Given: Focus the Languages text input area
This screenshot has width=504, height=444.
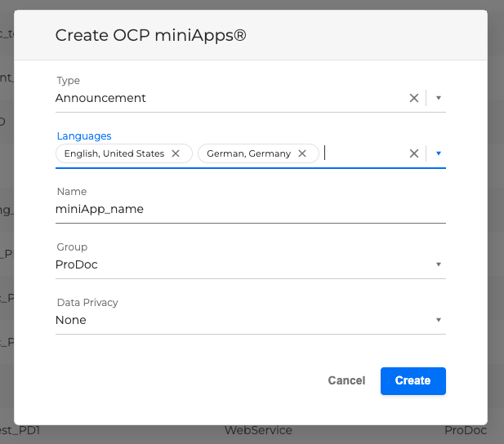Looking at the screenshot, I should pyautogui.click(x=359, y=153).
